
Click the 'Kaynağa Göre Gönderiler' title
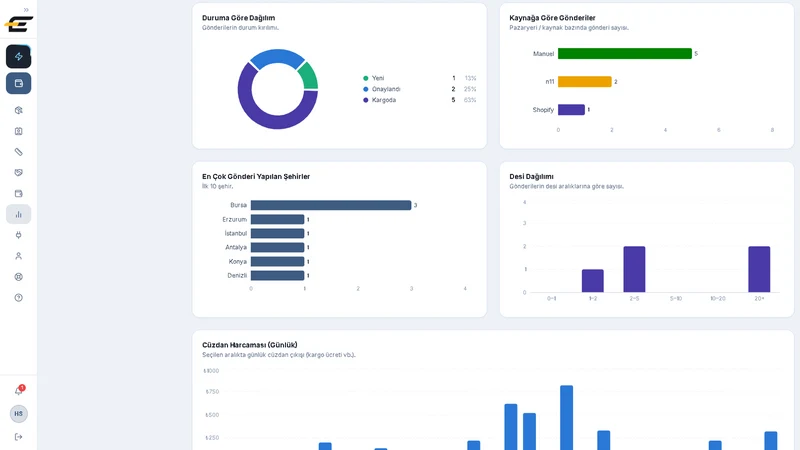click(x=552, y=18)
